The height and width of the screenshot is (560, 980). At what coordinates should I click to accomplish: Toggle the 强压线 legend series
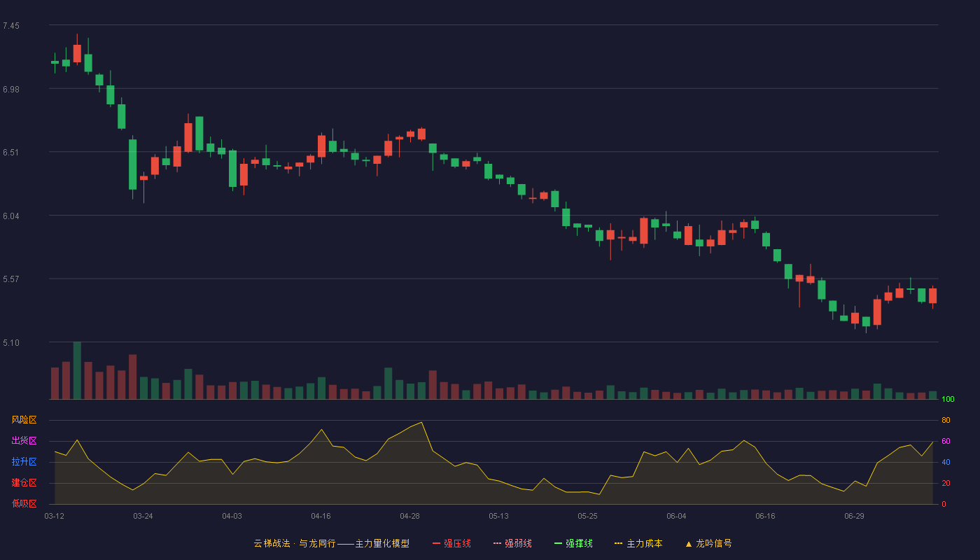tap(451, 543)
